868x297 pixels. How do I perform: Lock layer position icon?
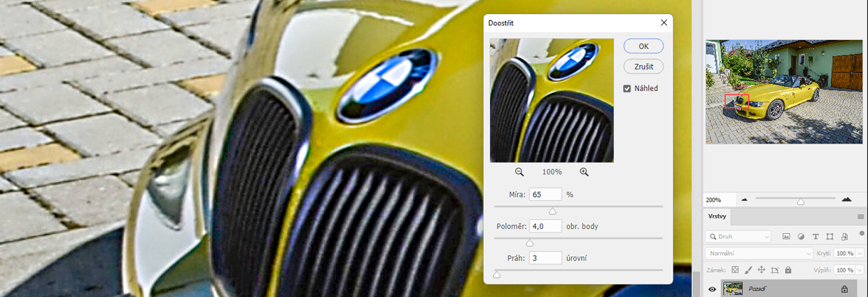tap(762, 270)
